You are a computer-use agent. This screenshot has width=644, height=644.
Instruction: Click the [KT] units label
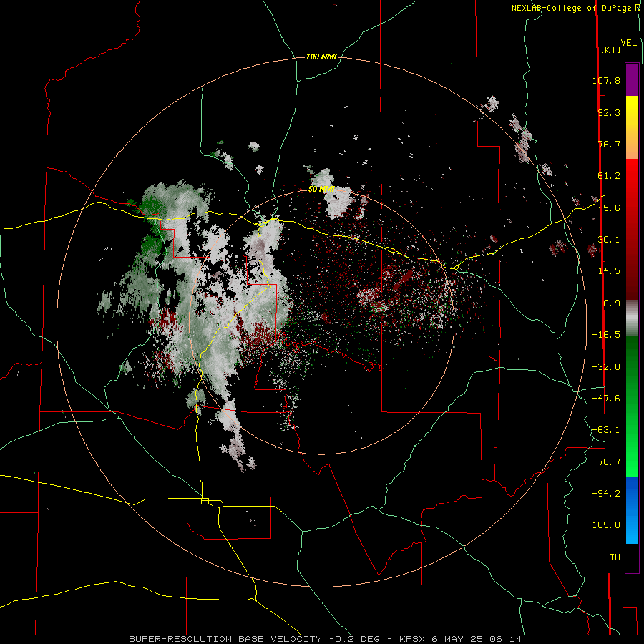click(x=610, y=49)
